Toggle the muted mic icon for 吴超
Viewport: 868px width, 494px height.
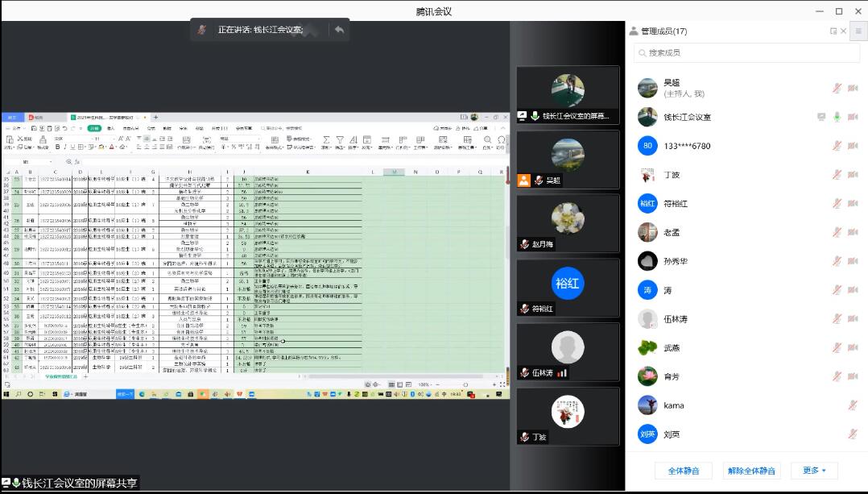[837, 89]
